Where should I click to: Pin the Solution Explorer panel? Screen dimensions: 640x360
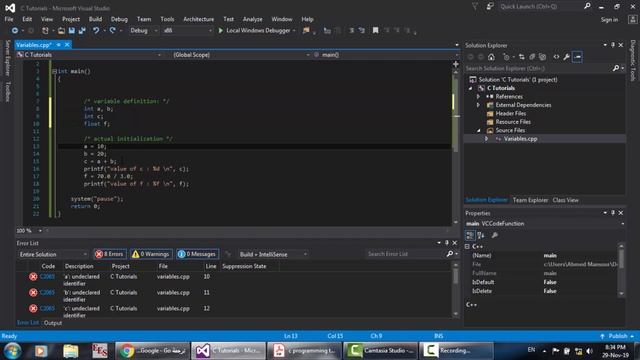pyautogui.click(x=613, y=45)
